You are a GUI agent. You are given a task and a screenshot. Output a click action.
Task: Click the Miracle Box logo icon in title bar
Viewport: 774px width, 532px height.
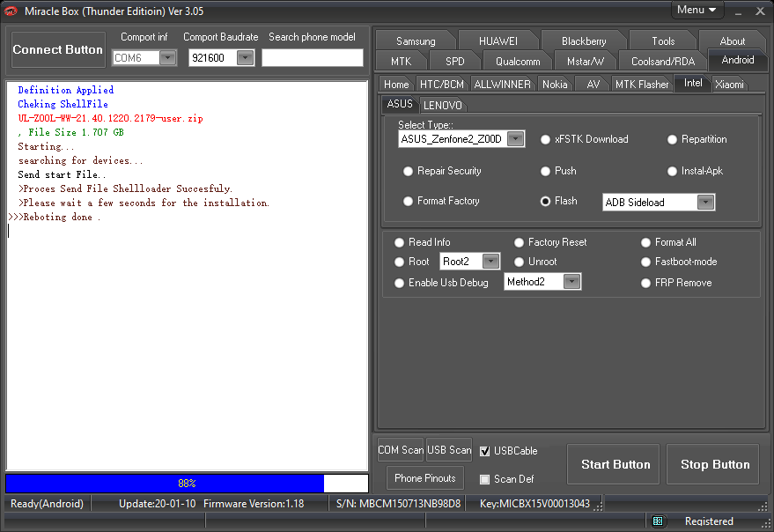click(x=11, y=11)
